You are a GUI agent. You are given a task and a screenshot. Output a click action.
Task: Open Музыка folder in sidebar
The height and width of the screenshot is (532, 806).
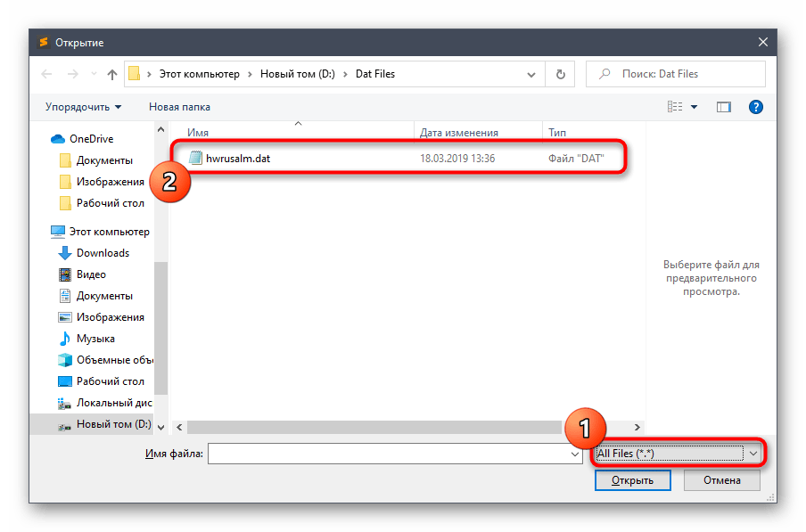[95, 339]
